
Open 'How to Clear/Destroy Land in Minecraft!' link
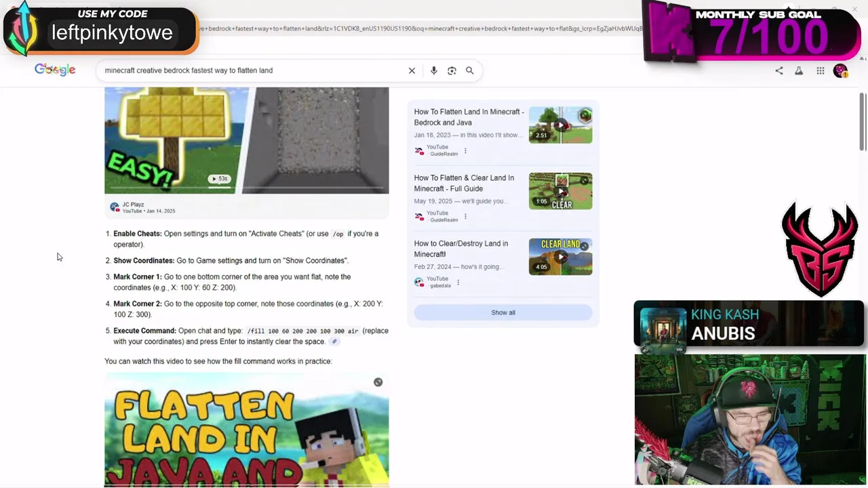click(461, 249)
